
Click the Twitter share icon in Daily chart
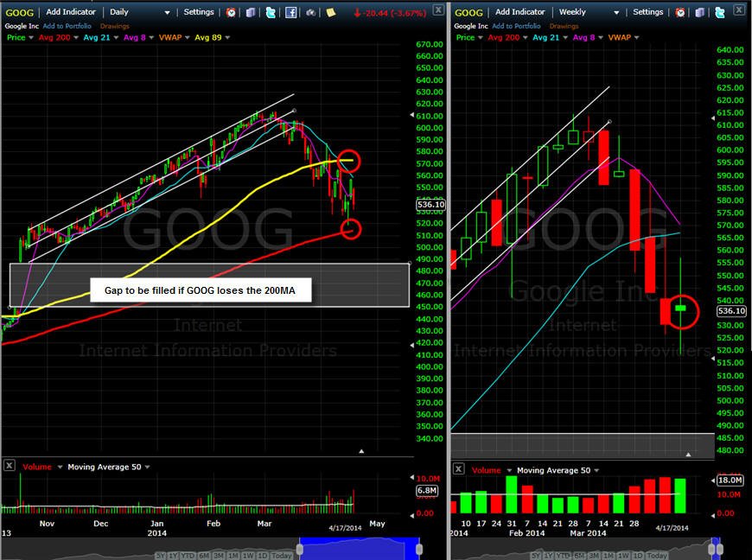271,12
